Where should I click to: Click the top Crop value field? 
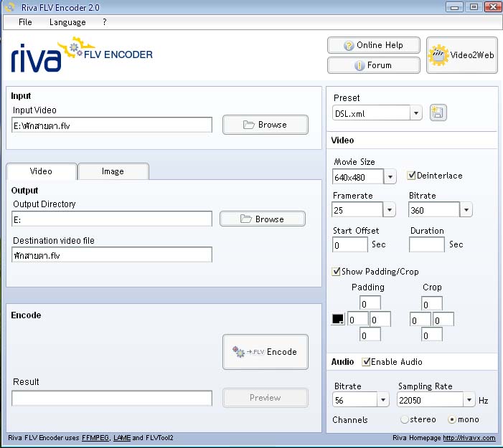tap(432, 303)
